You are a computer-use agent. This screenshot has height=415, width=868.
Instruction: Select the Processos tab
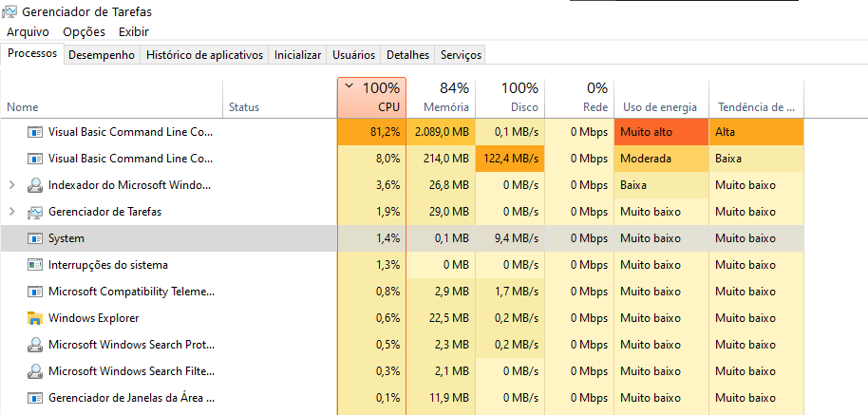click(x=32, y=54)
